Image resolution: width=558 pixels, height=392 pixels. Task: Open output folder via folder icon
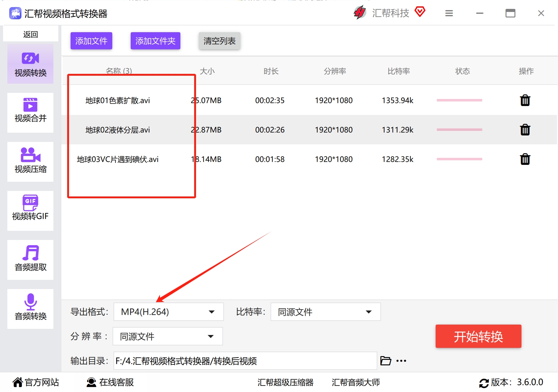386,361
